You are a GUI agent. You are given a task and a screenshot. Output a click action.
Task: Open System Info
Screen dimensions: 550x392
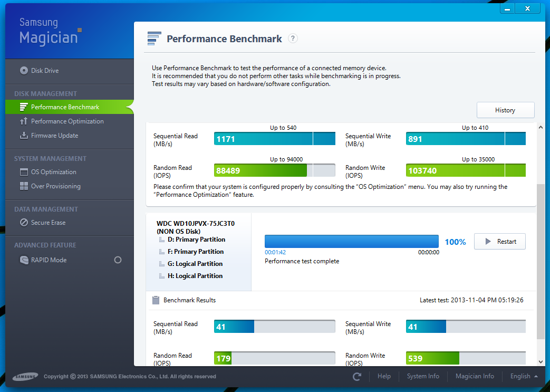(423, 376)
